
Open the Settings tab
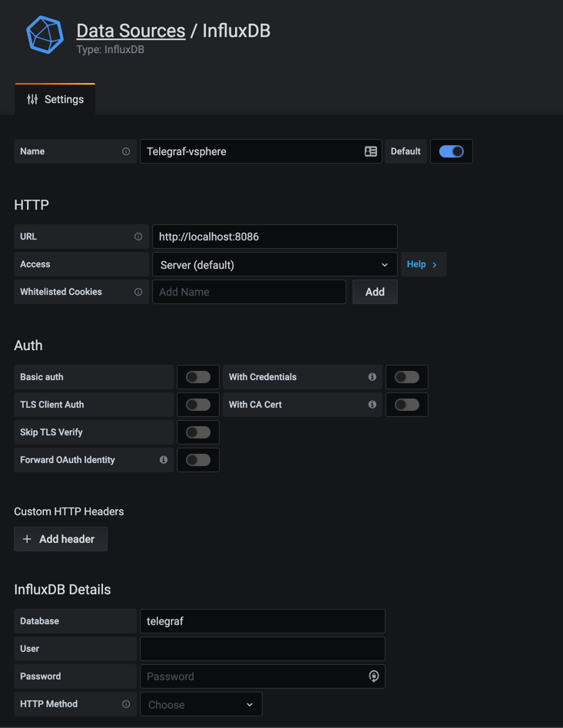coord(55,99)
